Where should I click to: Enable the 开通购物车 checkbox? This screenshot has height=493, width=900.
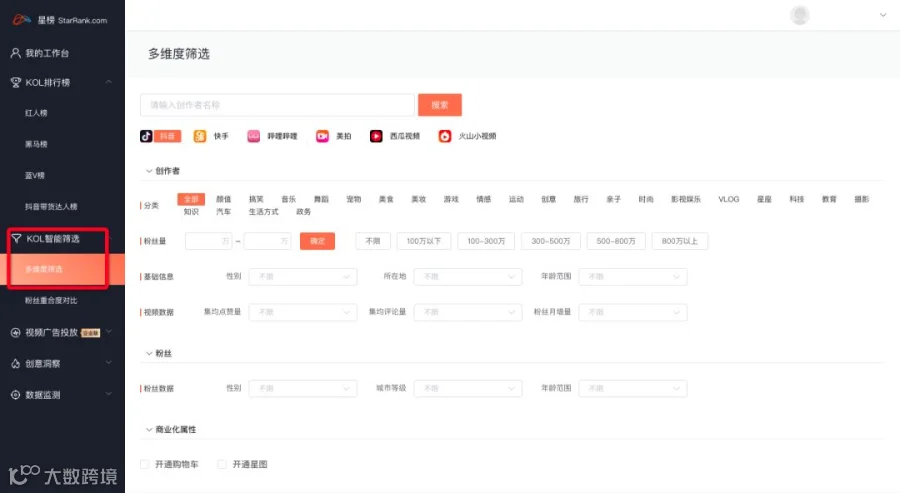pyautogui.click(x=145, y=464)
